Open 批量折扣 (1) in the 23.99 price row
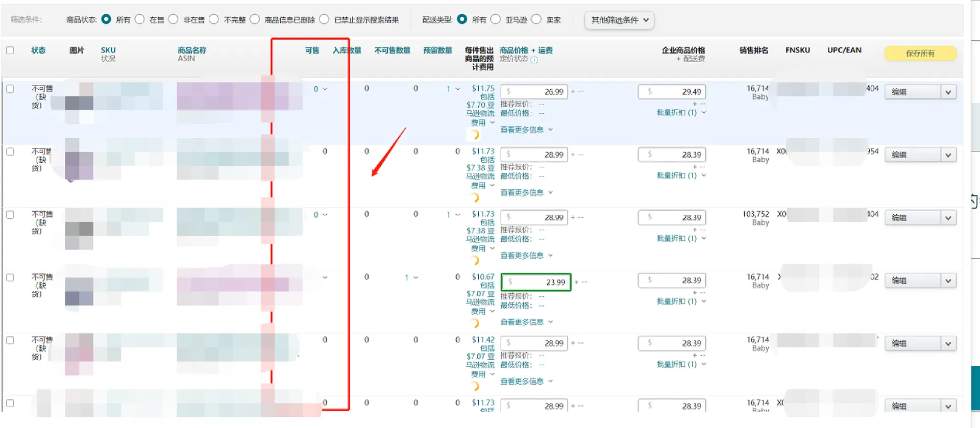Screen dimensions: 980x428 pos(681,301)
